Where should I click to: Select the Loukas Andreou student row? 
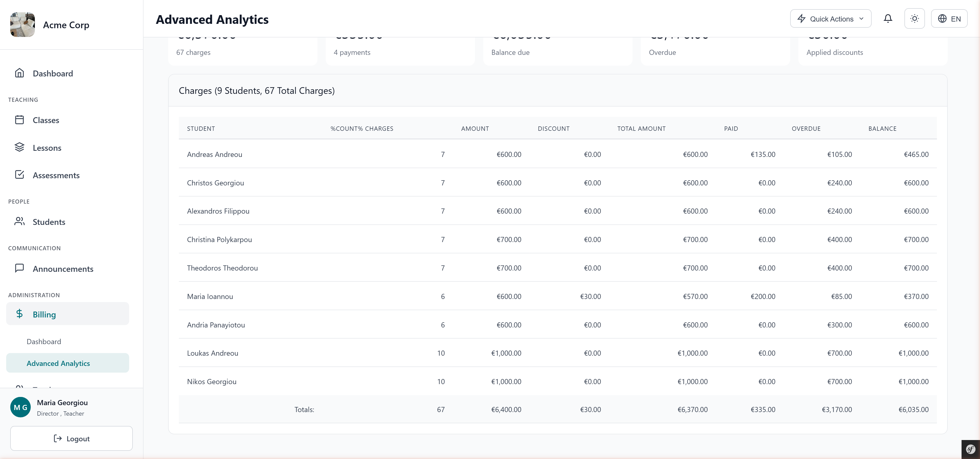click(x=558, y=353)
